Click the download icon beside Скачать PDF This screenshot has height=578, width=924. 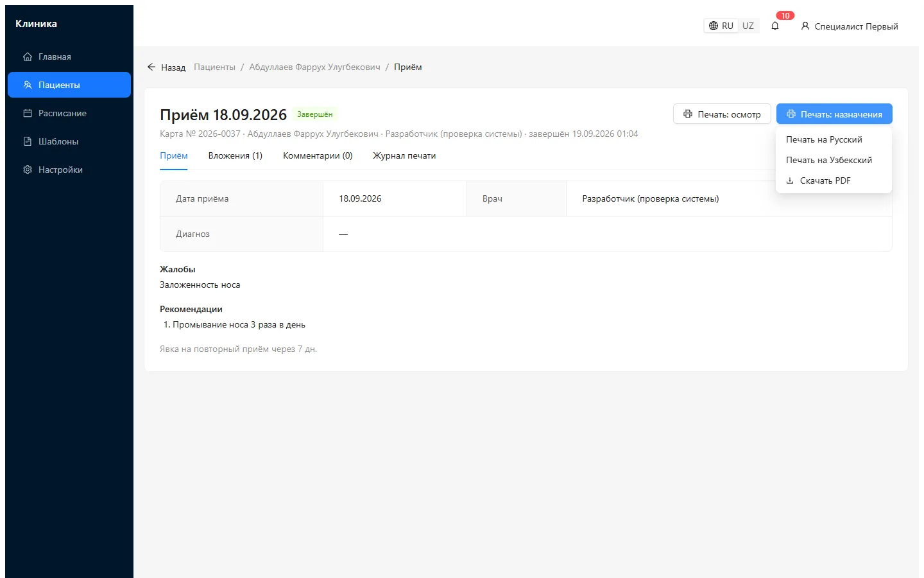(791, 180)
